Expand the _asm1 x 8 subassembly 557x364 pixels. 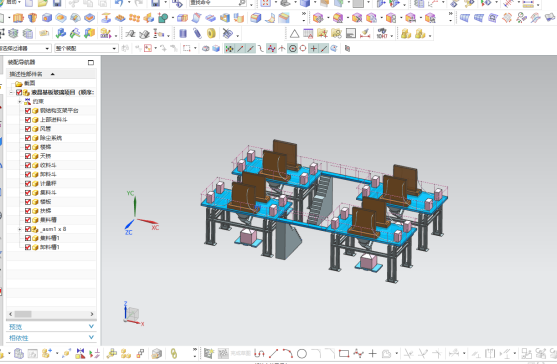[20, 229]
